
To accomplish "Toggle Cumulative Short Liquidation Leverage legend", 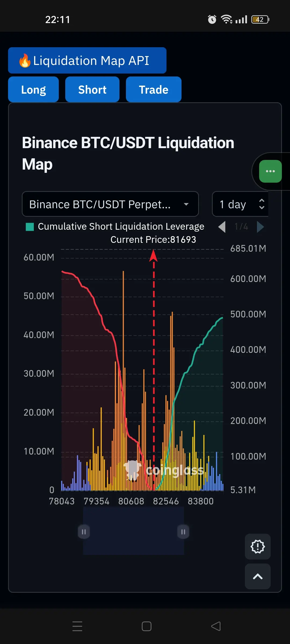I will coord(115,226).
